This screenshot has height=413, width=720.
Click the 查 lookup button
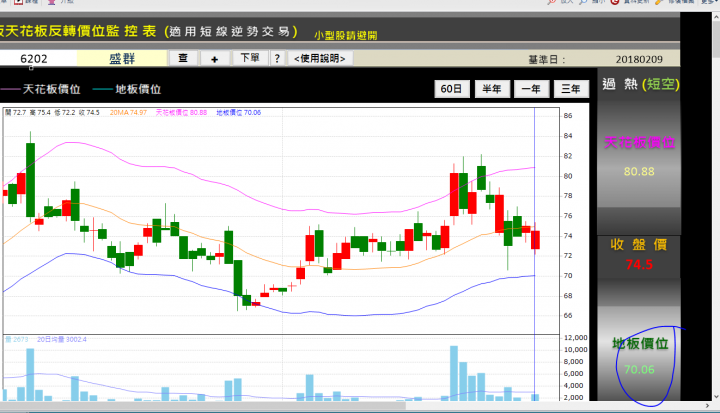(x=183, y=58)
